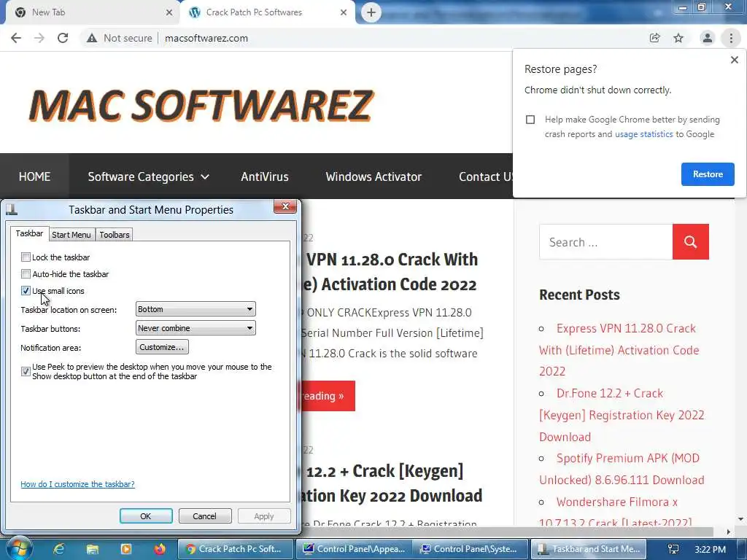Focus the site Search input field

(x=606, y=242)
